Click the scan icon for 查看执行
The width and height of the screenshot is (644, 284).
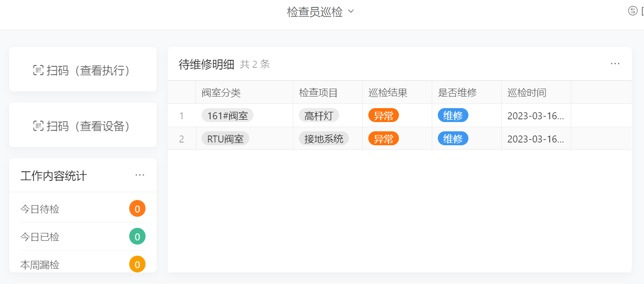pos(38,71)
